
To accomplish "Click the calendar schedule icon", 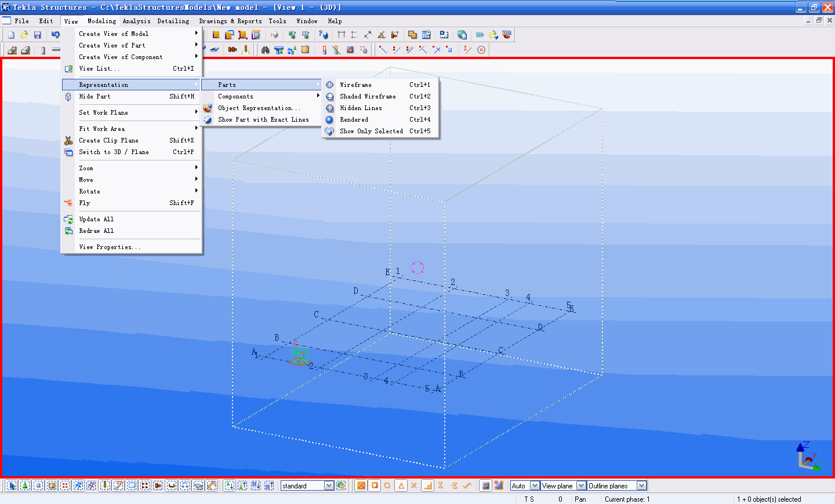I will click(x=426, y=35).
